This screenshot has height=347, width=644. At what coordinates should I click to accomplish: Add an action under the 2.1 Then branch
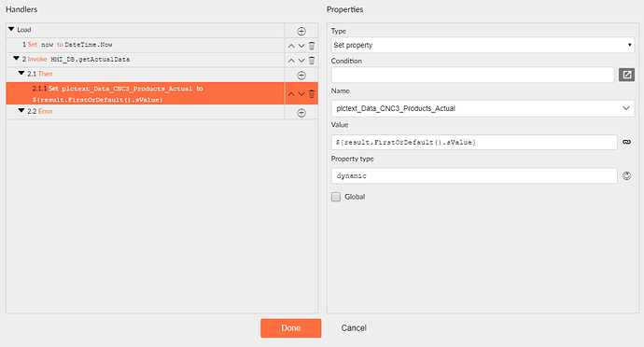[301, 76]
